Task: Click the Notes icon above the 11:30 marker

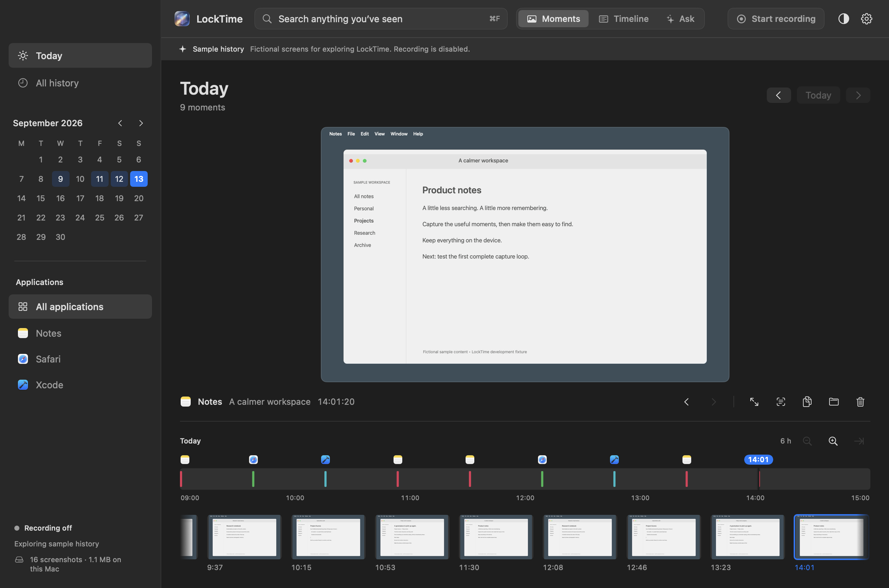Action: point(470,460)
